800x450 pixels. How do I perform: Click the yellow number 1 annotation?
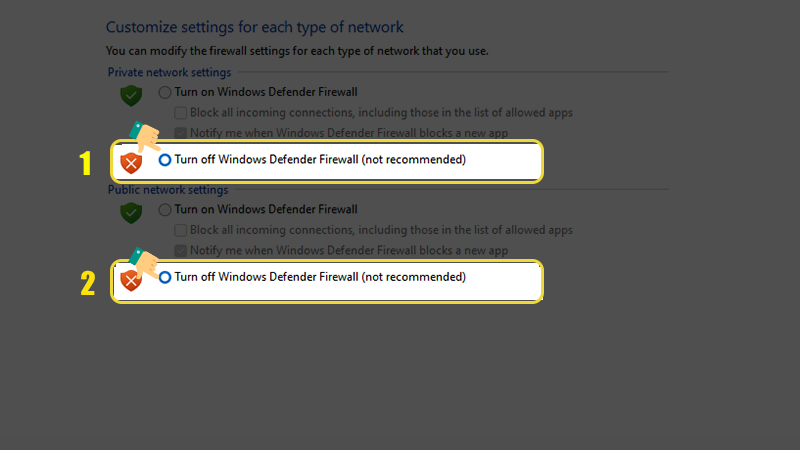(x=87, y=163)
